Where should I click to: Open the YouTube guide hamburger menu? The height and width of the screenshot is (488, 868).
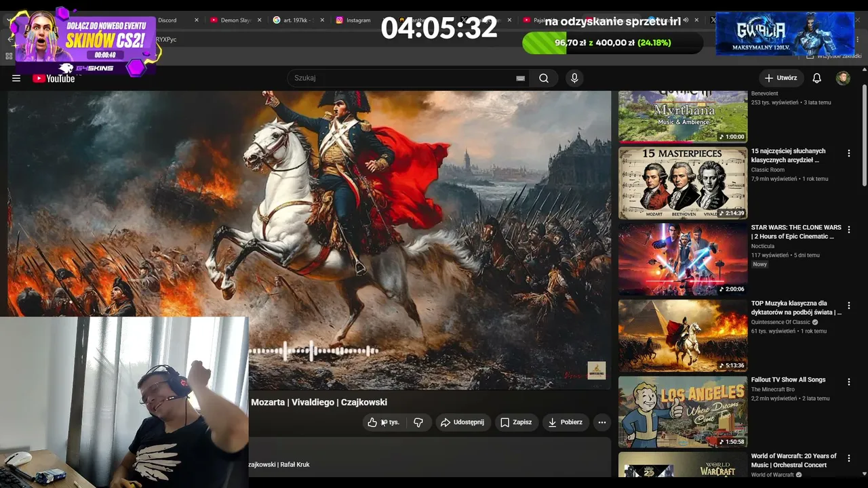16,78
